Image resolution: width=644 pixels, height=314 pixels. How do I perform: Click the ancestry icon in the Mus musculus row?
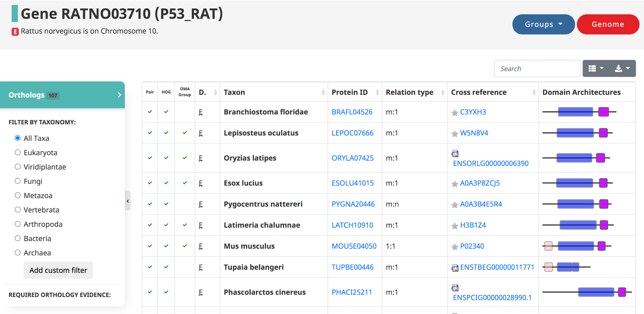coord(200,246)
